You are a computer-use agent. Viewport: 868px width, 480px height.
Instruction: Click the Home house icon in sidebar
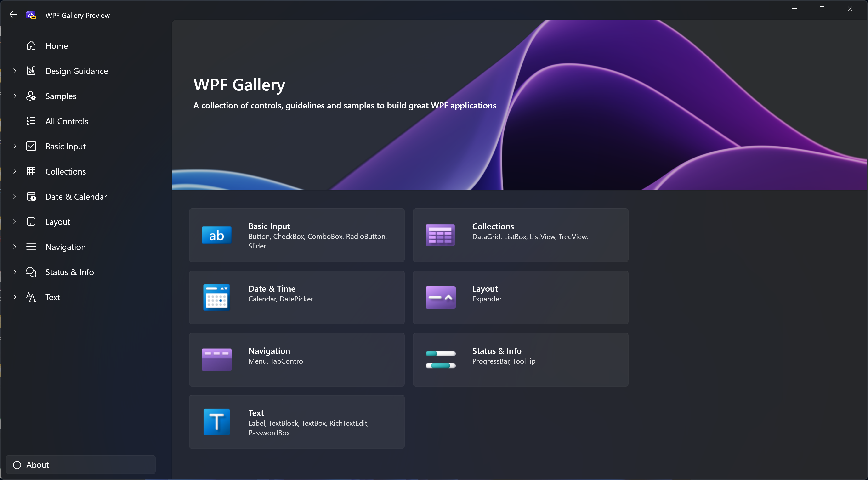31,45
